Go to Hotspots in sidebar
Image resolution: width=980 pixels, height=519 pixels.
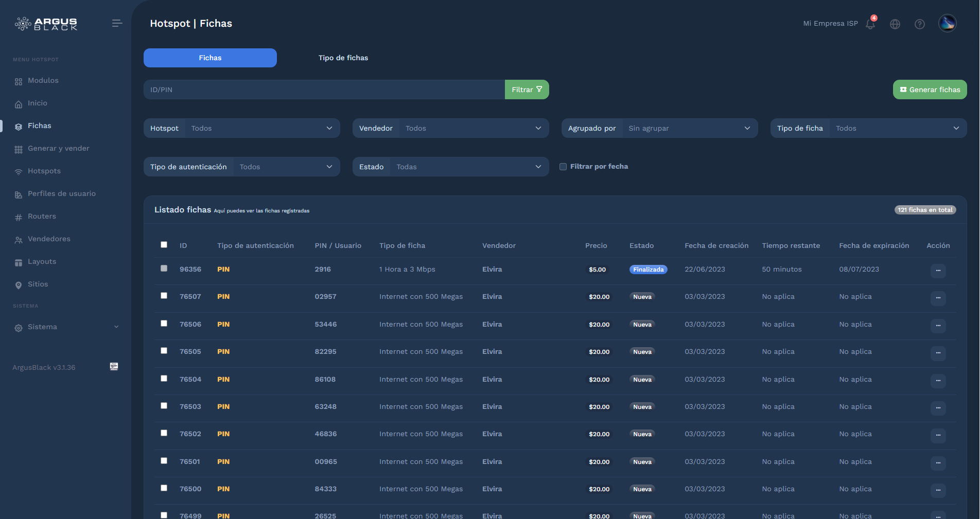(44, 171)
